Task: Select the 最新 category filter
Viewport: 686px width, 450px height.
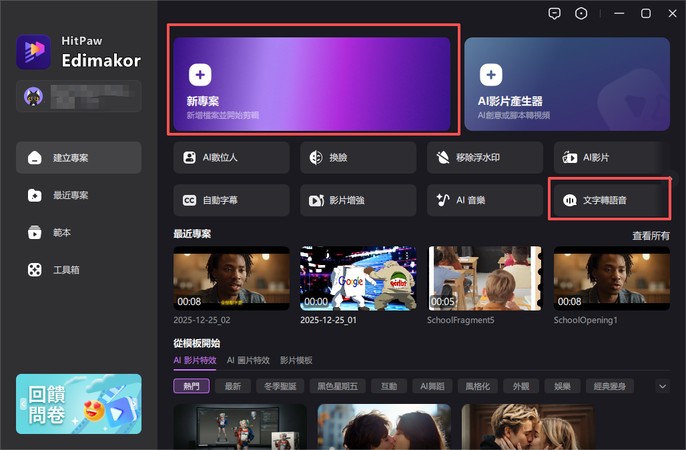Action: tap(233, 386)
